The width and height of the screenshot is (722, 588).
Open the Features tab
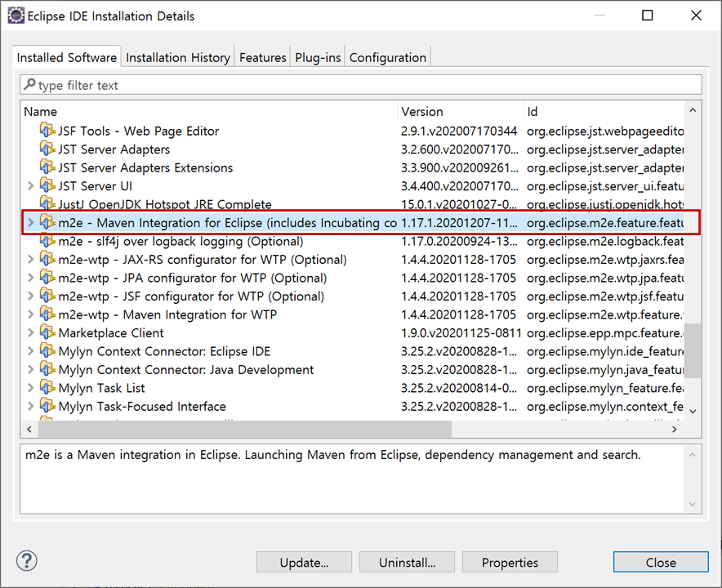click(x=262, y=57)
